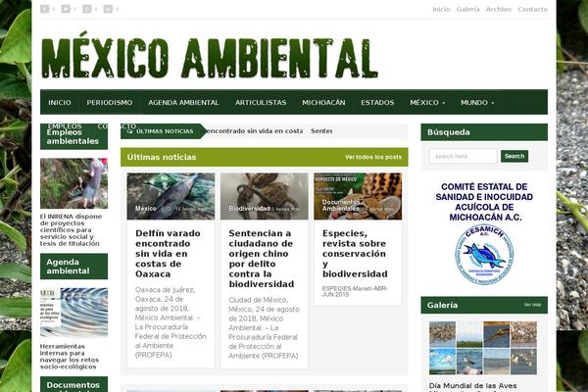Click 'Ver todos los posts' link
588x392 pixels.
point(373,157)
